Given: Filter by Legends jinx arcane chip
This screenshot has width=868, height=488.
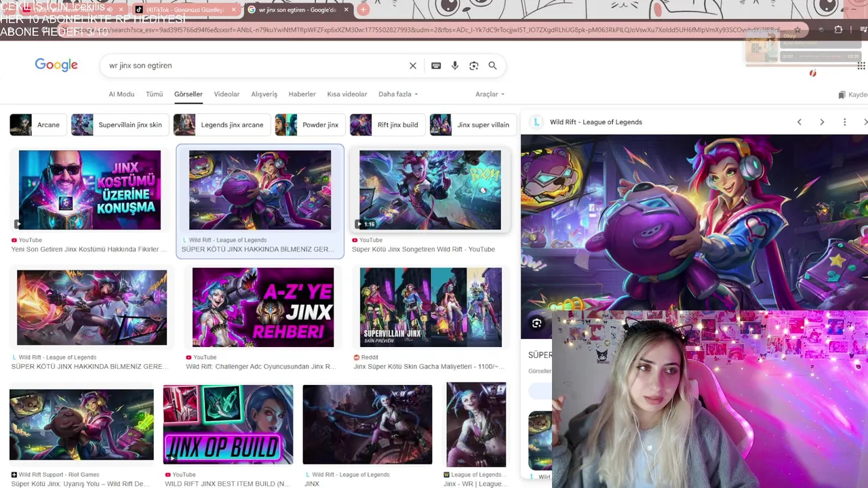Looking at the screenshot, I should click(221, 125).
